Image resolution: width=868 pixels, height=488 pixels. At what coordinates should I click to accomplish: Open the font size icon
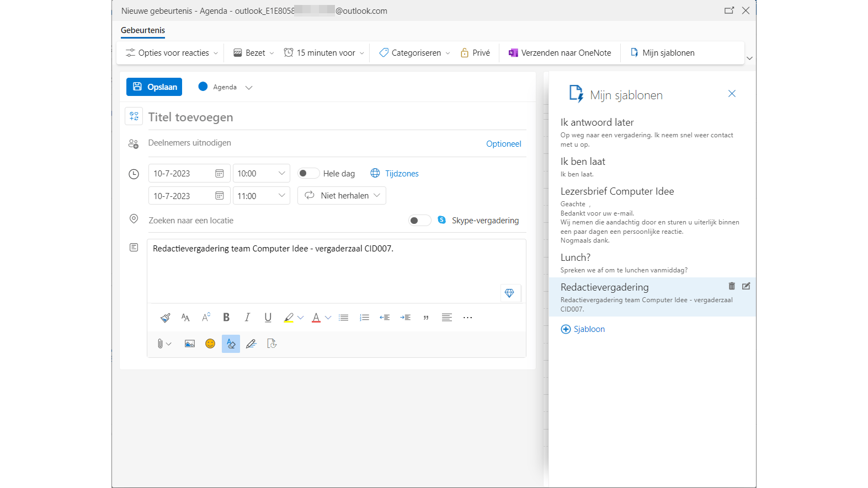pos(206,318)
